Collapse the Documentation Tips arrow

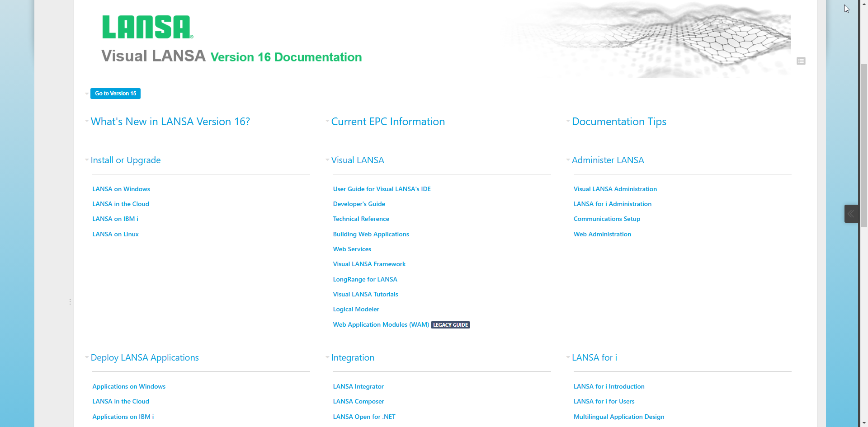[568, 121]
